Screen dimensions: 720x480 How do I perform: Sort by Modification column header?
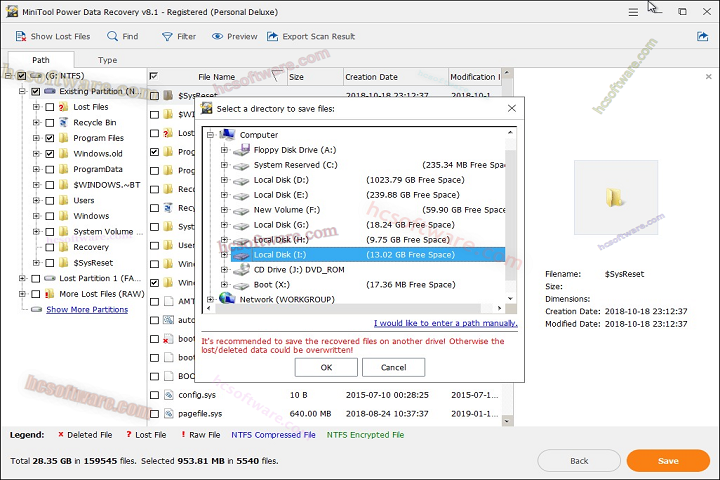point(475,77)
